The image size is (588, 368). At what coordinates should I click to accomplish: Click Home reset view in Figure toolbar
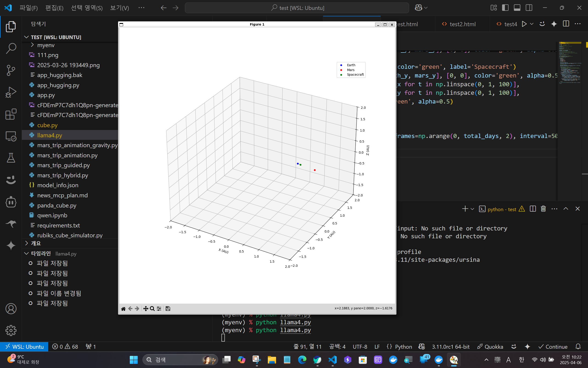(x=123, y=309)
